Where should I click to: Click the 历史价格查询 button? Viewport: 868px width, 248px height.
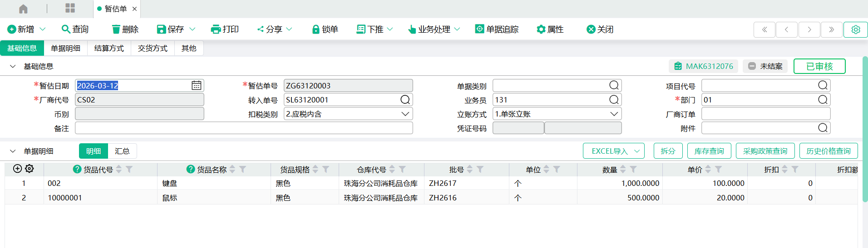tap(829, 151)
